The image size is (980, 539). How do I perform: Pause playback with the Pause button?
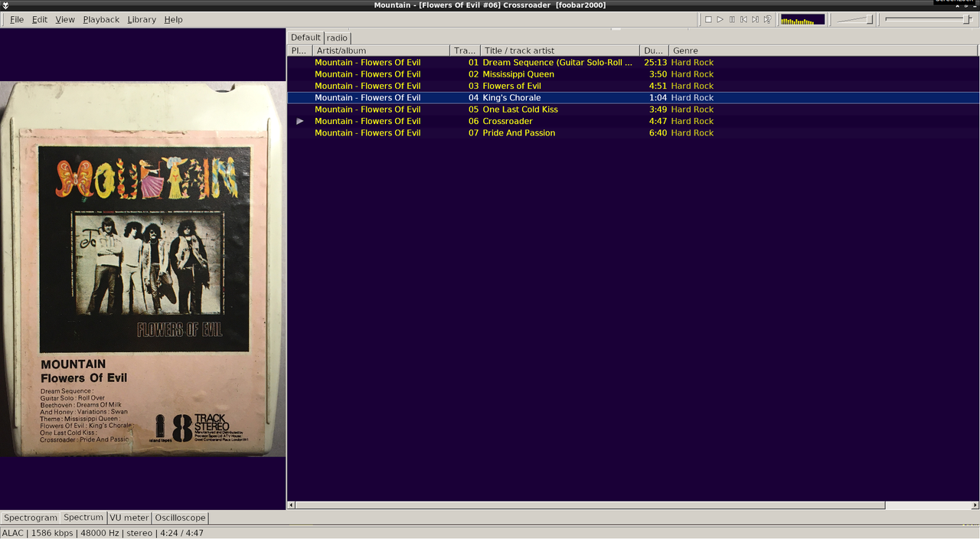732,19
